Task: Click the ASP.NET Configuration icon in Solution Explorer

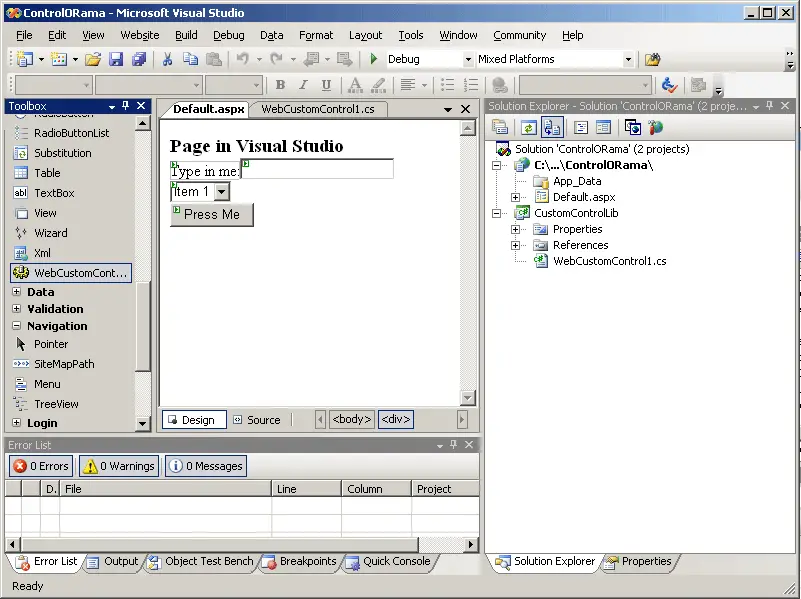Action: click(656, 127)
